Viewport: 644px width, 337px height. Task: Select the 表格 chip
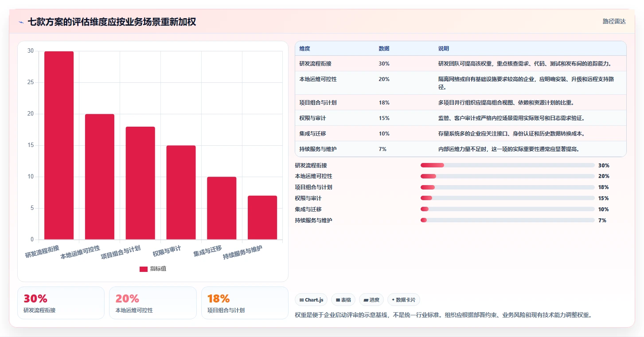click(x=343, y=300)
